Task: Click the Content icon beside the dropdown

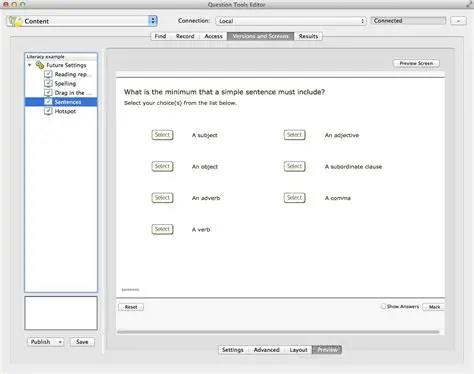Action: pyautogui.click(x=15, y=21)
